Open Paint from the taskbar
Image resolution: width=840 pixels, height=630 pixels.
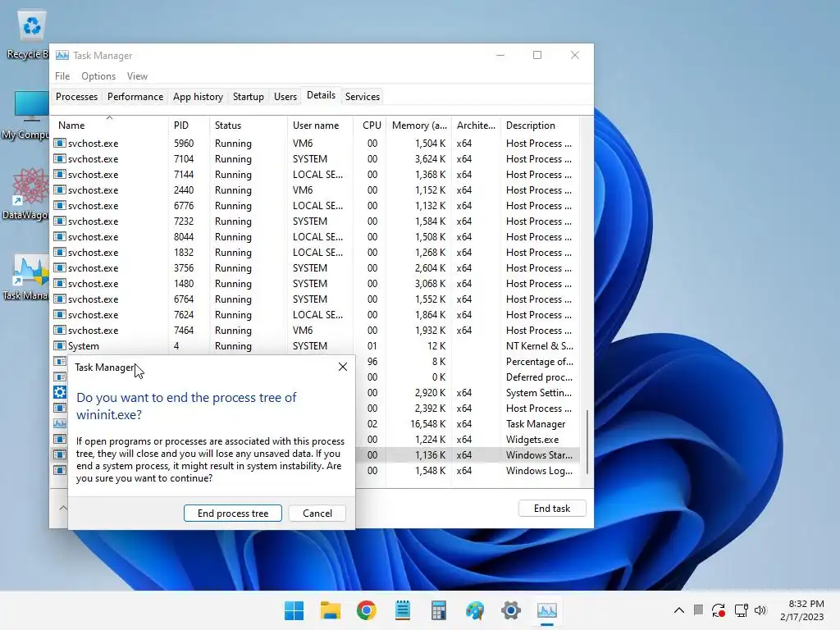(x=475, y=610)
